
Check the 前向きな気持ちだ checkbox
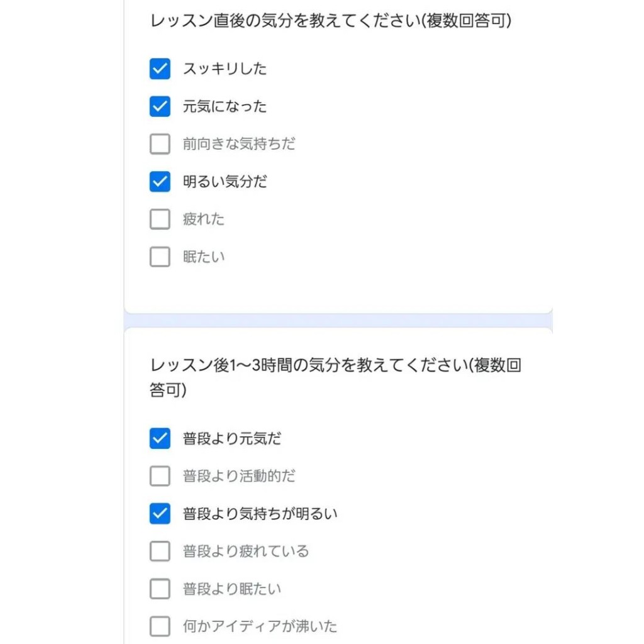pyautogui.click(x=160, y=144)
